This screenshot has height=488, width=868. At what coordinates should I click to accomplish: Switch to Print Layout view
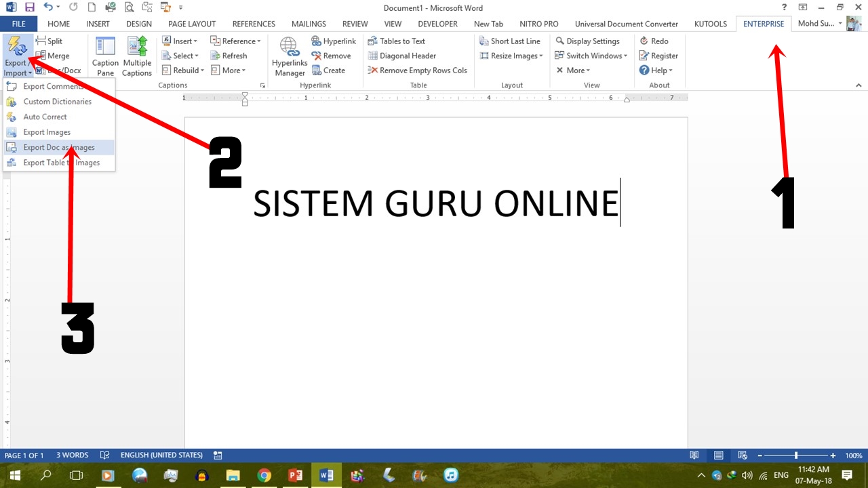718,455
